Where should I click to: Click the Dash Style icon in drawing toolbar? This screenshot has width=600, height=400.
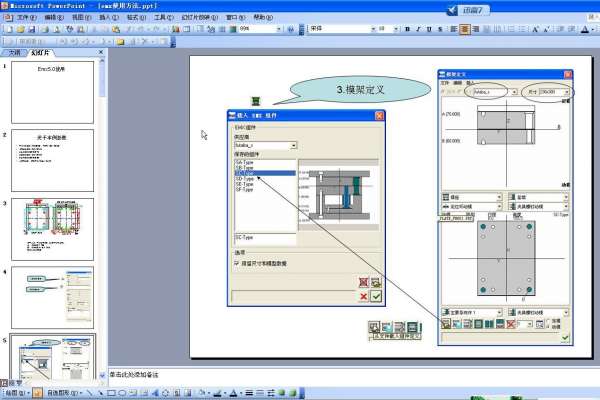pos(260,393)
